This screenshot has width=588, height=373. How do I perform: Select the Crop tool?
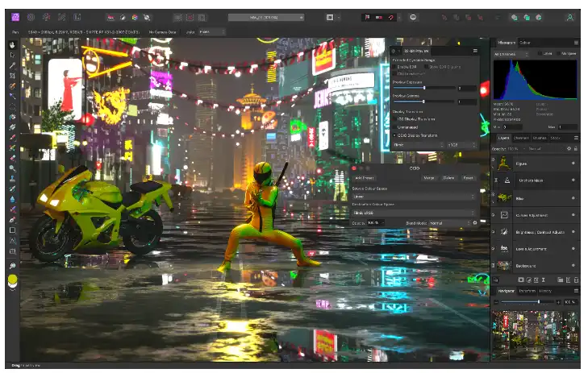tap(12, 76)
